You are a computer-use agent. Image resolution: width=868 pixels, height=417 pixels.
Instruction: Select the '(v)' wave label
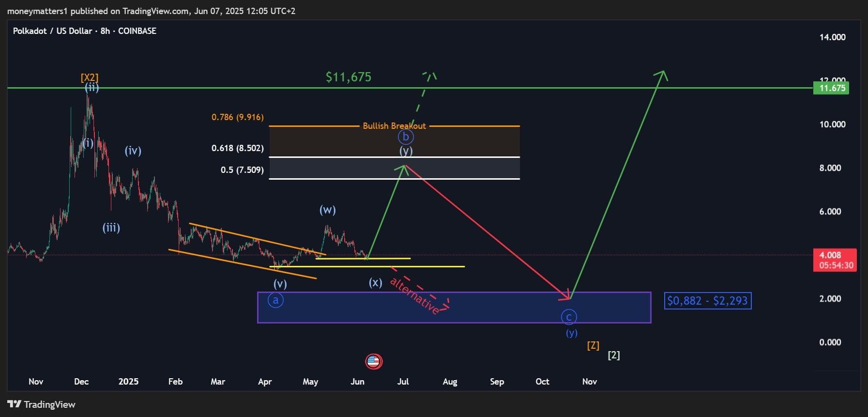(280, 284)
